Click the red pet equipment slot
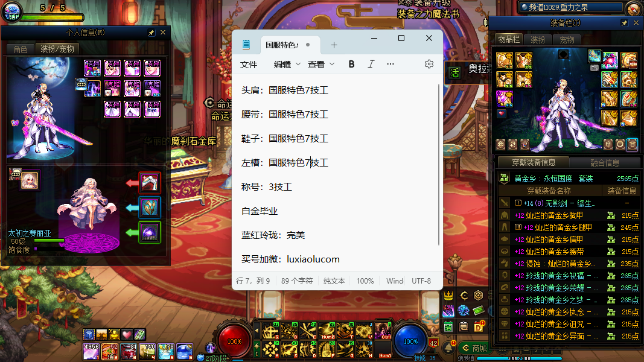This screenshot has width=644, height=362. click(x=149, y=182)
